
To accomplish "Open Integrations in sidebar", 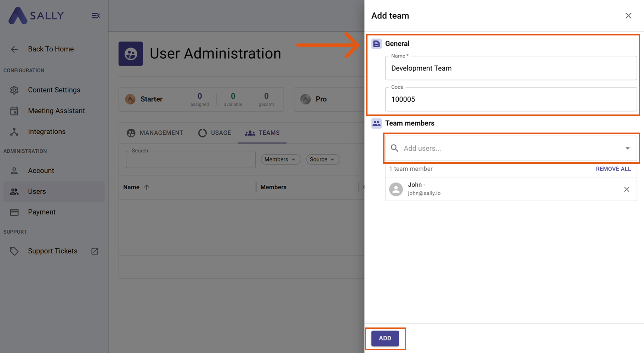I will coord(46,132).
